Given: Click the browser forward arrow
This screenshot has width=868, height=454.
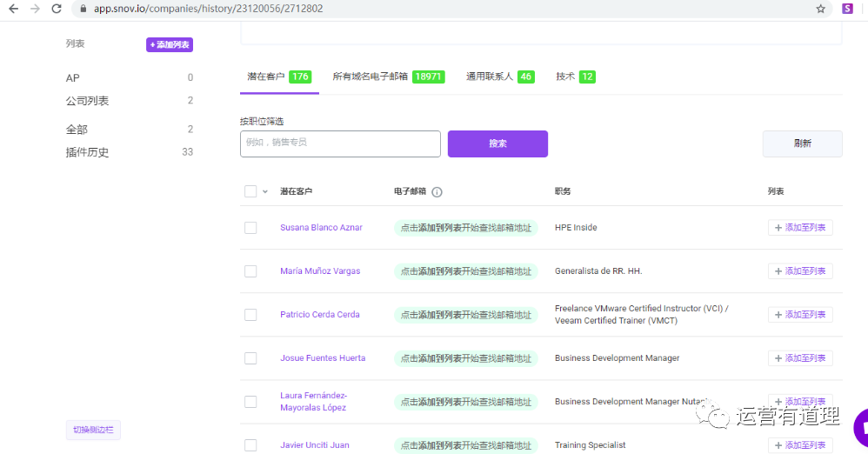Looking at the screenshot, I should click(35, 9).
